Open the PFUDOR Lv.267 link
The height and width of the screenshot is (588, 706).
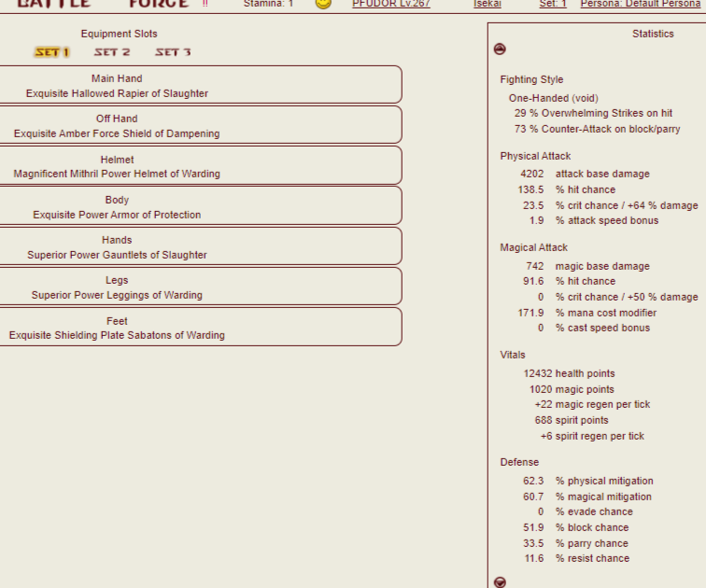pos(390,4)
